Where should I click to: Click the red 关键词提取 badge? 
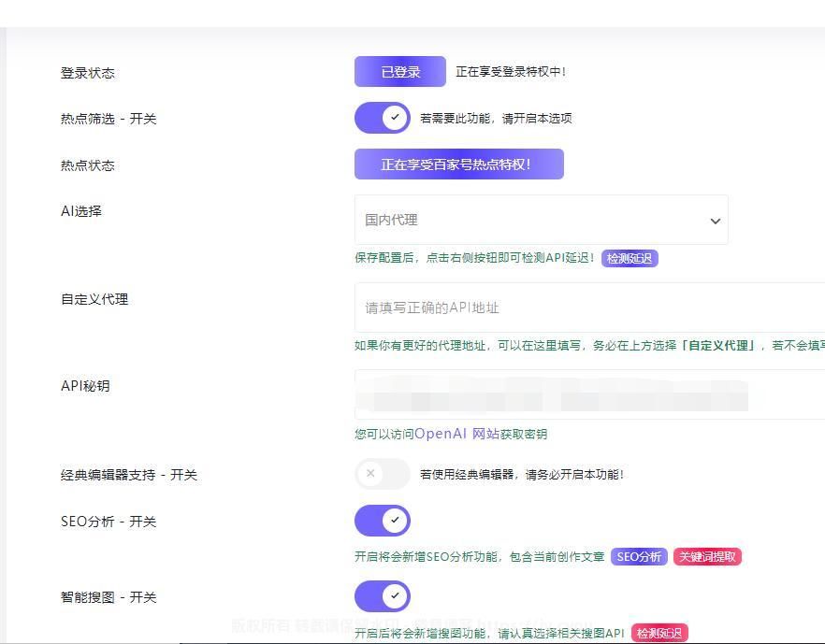pyautogui.click(x=707, y=557)
